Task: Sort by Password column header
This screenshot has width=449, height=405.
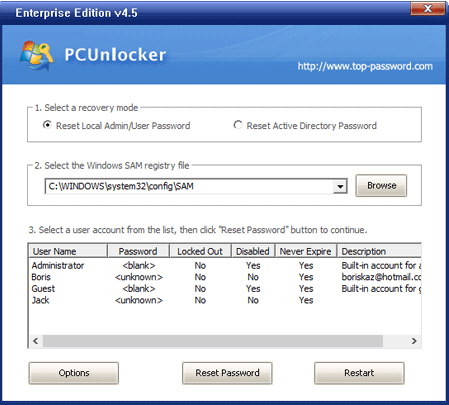Action: tap(138, 251)
